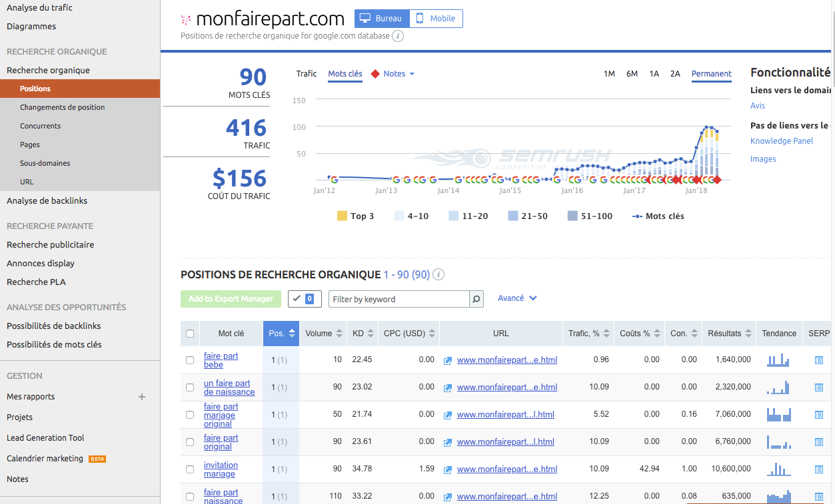Open external link icon for un faire part de naissance URL
The width and height of the screenshot is (835, 504).
pos(448,387)
